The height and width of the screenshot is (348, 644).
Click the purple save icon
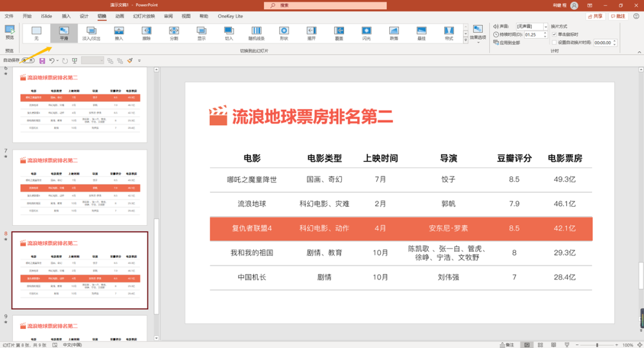[x=42, y=61]
